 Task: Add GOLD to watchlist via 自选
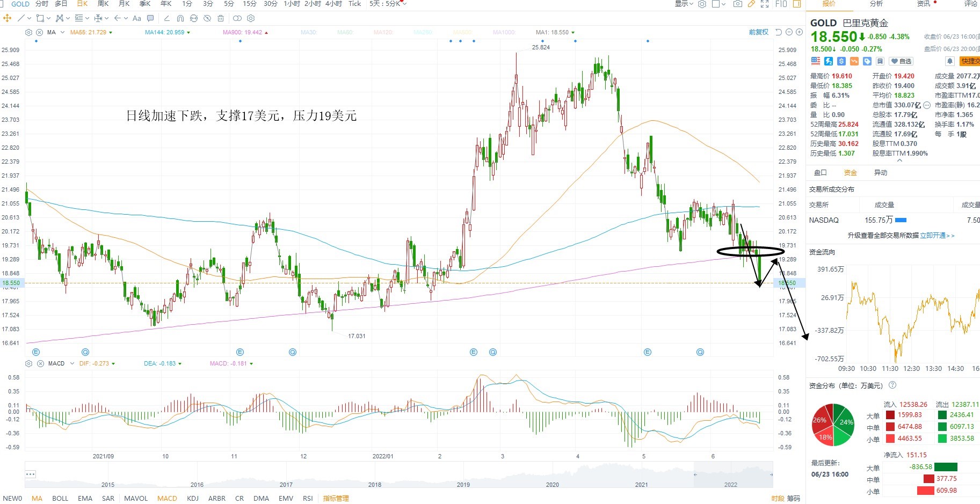tap(901, 61)
